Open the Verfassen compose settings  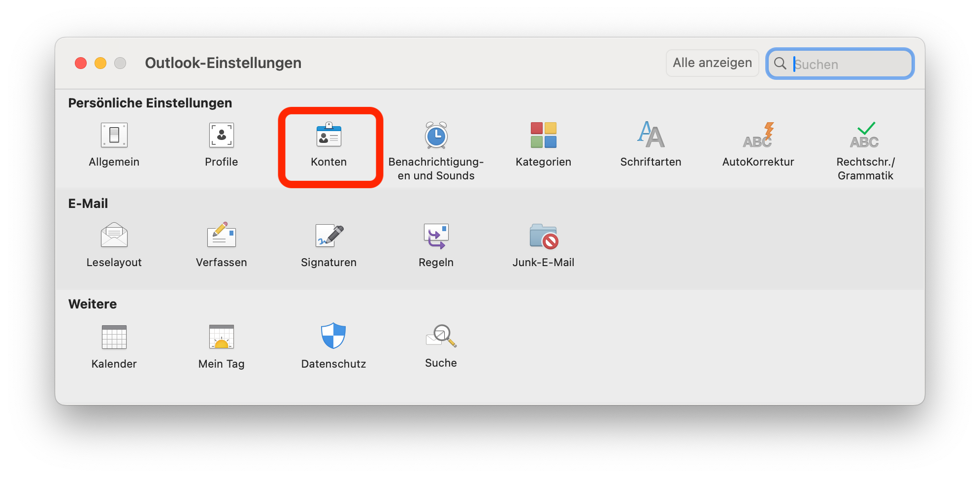click(x=221, y=236)
